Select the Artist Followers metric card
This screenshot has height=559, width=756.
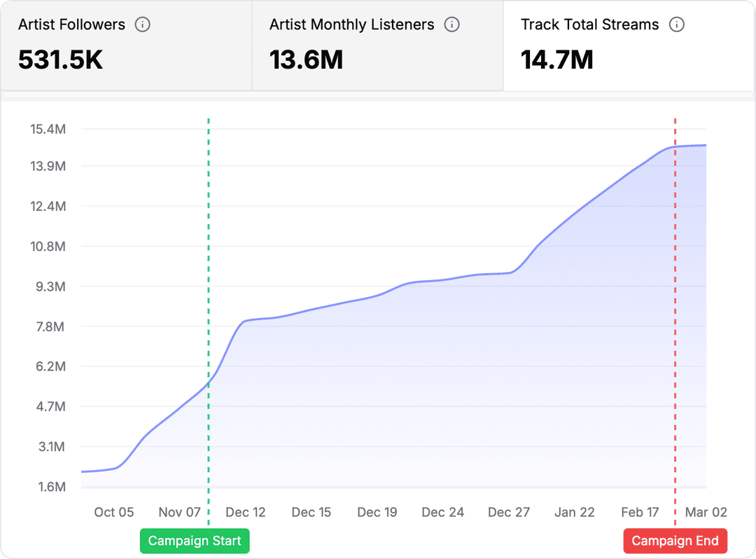tap(126, 45)
